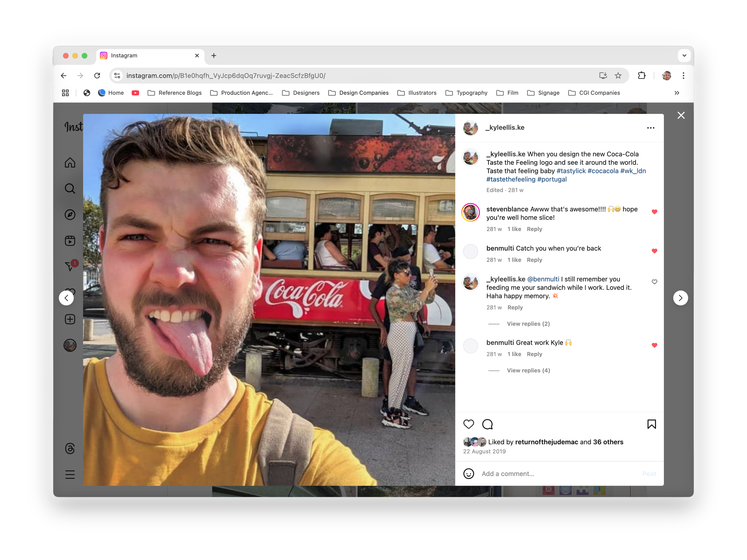Open the Typography bookmarks folder
Viewport: 747px width, 560px height.
pos(466,93)
